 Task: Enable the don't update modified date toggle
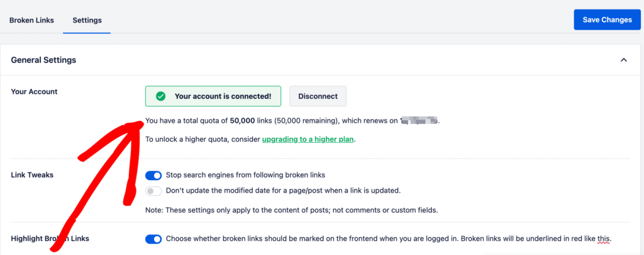(x=153, y=190)
